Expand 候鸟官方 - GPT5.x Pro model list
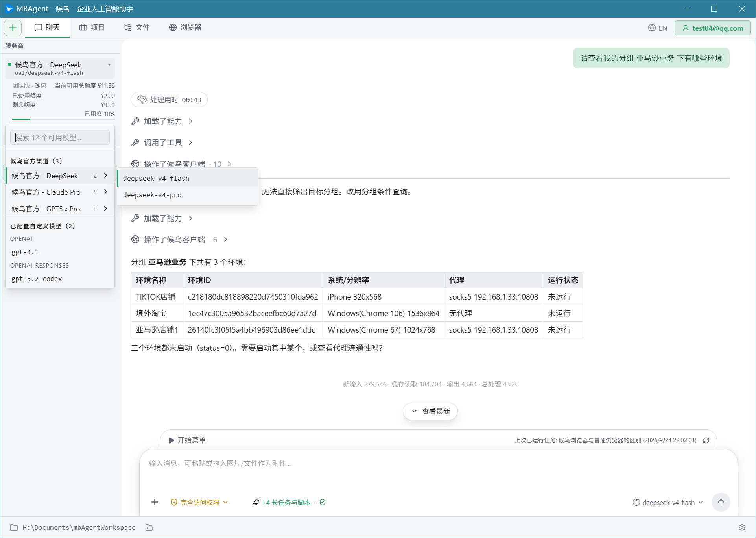Image resolution: width=756 pixels, height=538 pixels. [x=60, y=209]
